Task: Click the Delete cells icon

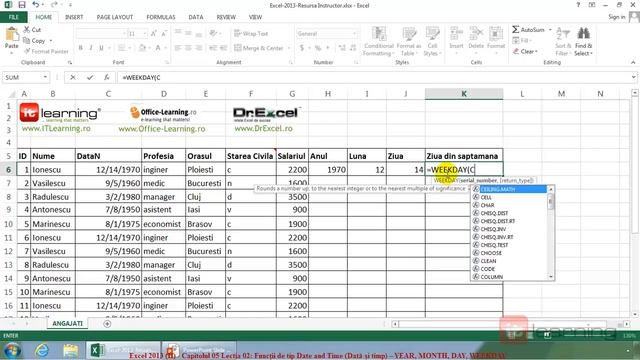Action: 476,33
